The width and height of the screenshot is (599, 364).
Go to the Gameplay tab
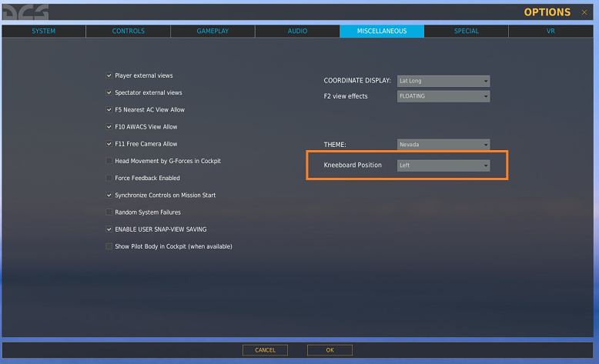coord(212,31)
